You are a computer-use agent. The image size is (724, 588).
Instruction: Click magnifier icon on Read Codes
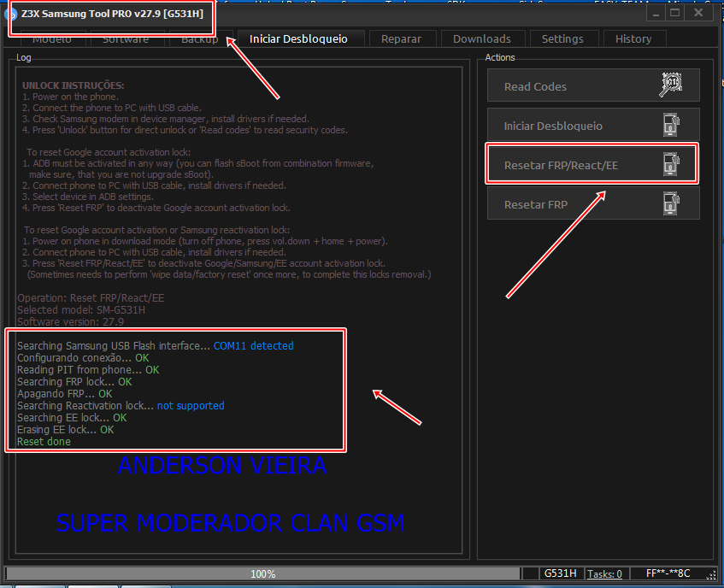pos(671,85)
